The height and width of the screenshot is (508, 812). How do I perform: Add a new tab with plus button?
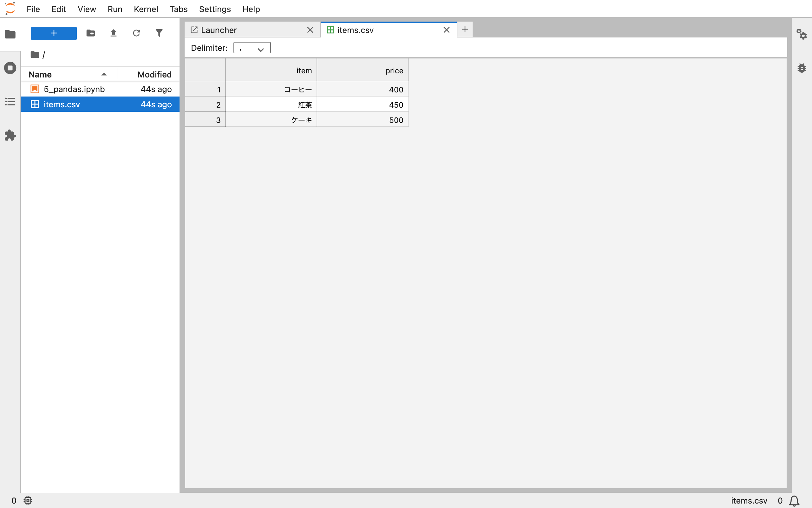click(x=465, y=30)
